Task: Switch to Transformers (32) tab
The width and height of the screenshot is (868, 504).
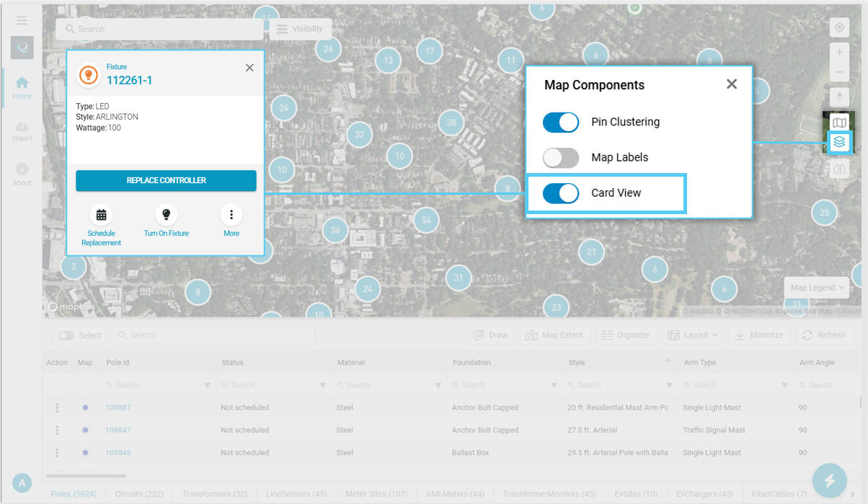Action: coord(215,494)
